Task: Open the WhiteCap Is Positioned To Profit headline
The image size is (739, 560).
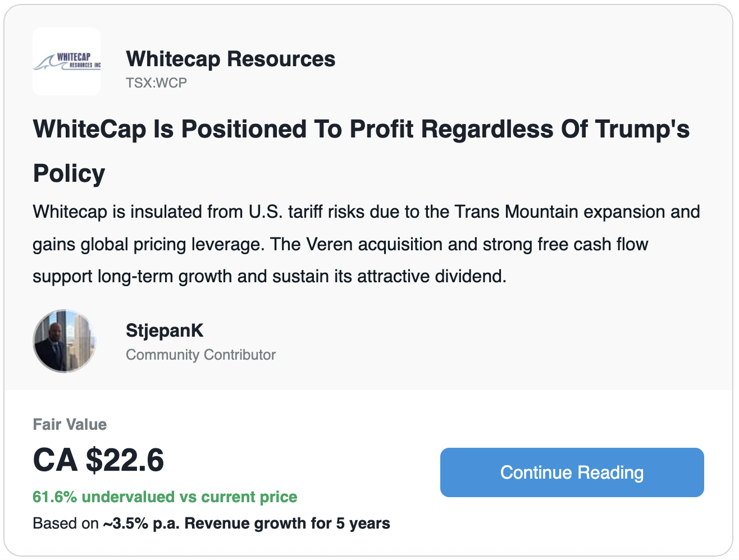Action: tap(361, 151)
